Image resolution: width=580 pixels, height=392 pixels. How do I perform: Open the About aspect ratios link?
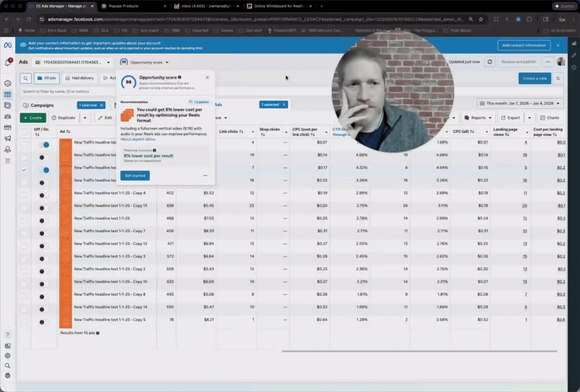coord(138,139)
